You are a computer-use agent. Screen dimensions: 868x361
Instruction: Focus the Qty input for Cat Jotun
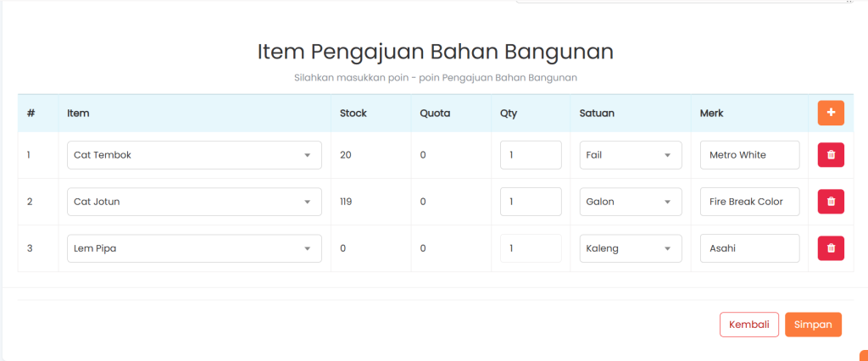(x=531, y=202)
